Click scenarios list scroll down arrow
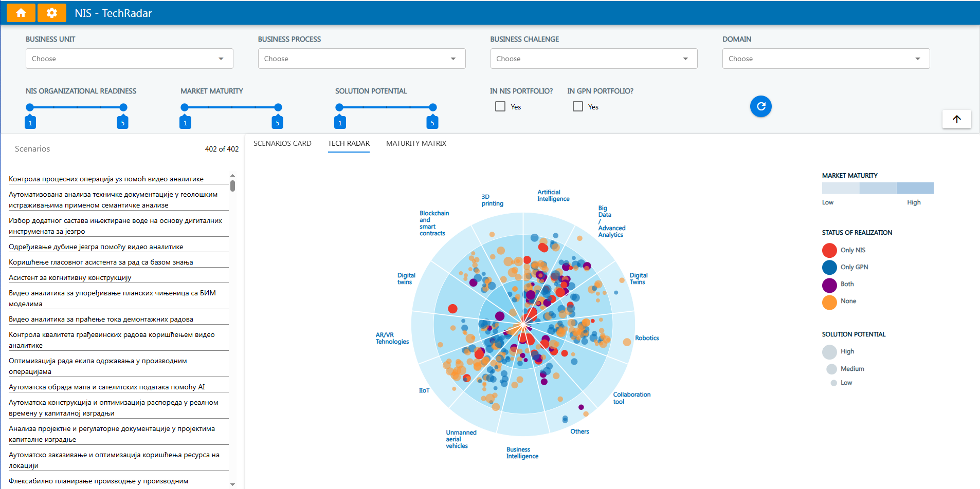The height and width of the screenshot is (489, 980). coord(233,484)
